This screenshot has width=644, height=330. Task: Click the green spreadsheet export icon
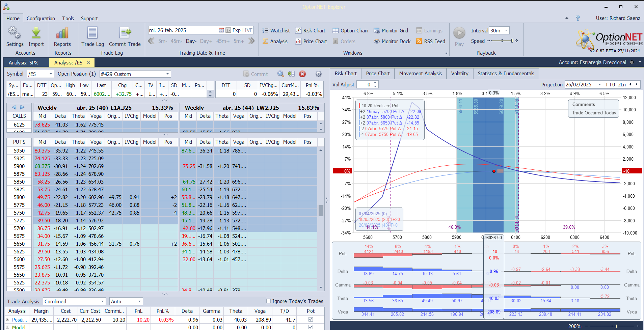point(292,74)
